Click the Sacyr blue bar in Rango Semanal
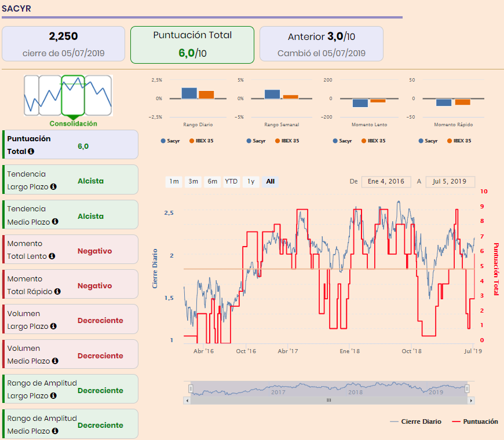The image size is (504, 440). click(x=272, y=94)
